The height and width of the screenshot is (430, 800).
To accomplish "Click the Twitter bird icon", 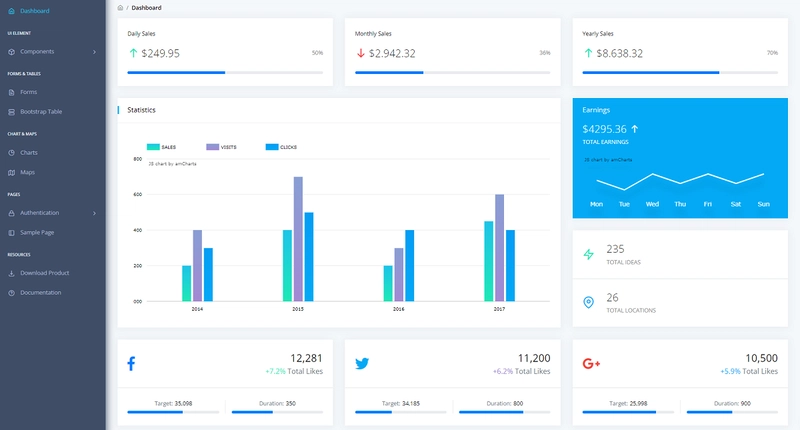I will (362, 364).
